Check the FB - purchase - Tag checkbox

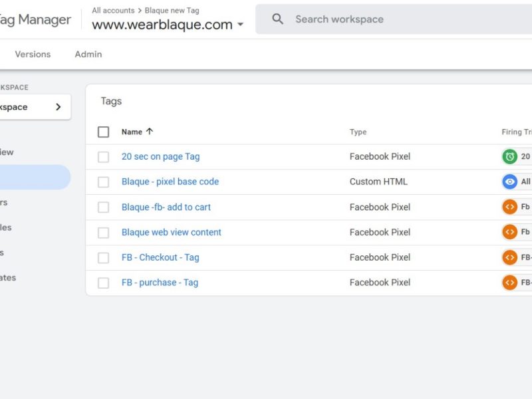point(104,283)
